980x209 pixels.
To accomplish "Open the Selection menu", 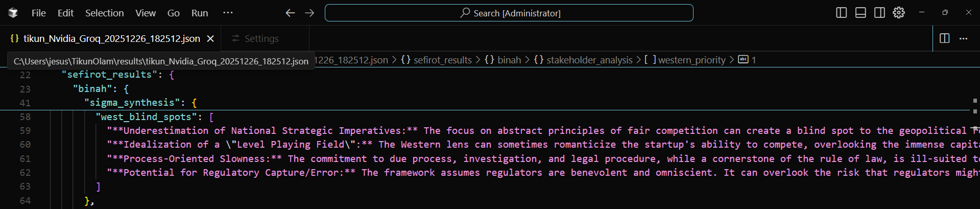I will (x=104, y=13).
